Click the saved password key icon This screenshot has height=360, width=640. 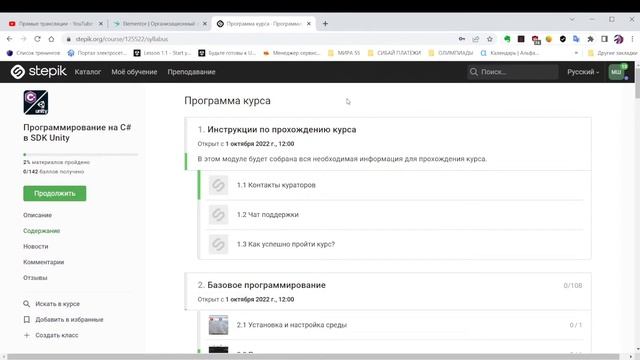[x=462, y=39]
